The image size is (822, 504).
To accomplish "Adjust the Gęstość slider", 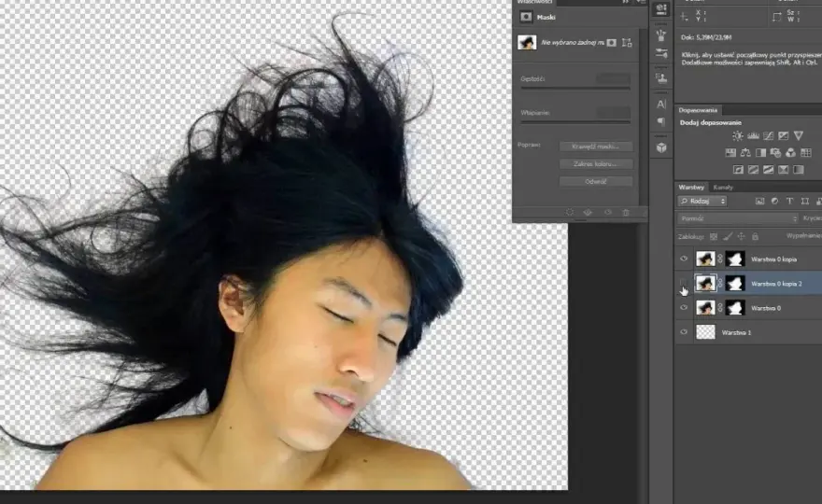I will (575, 89).
